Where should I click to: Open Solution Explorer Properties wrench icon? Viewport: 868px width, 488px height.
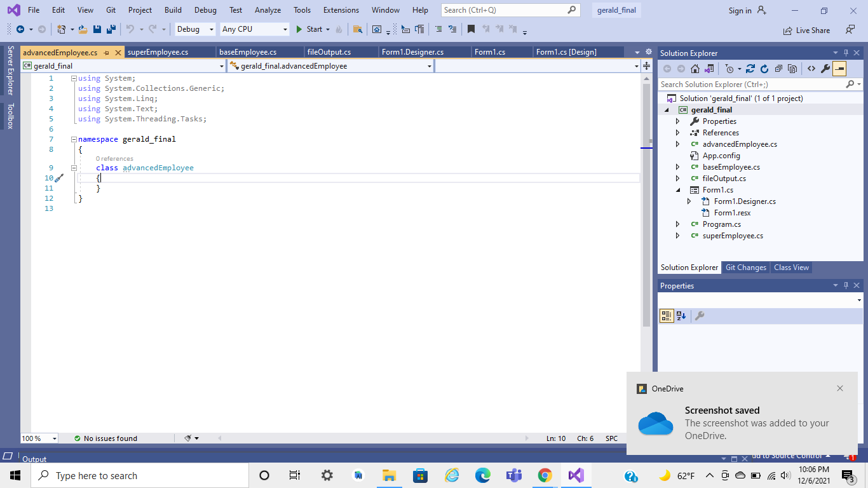pos(824,68)
